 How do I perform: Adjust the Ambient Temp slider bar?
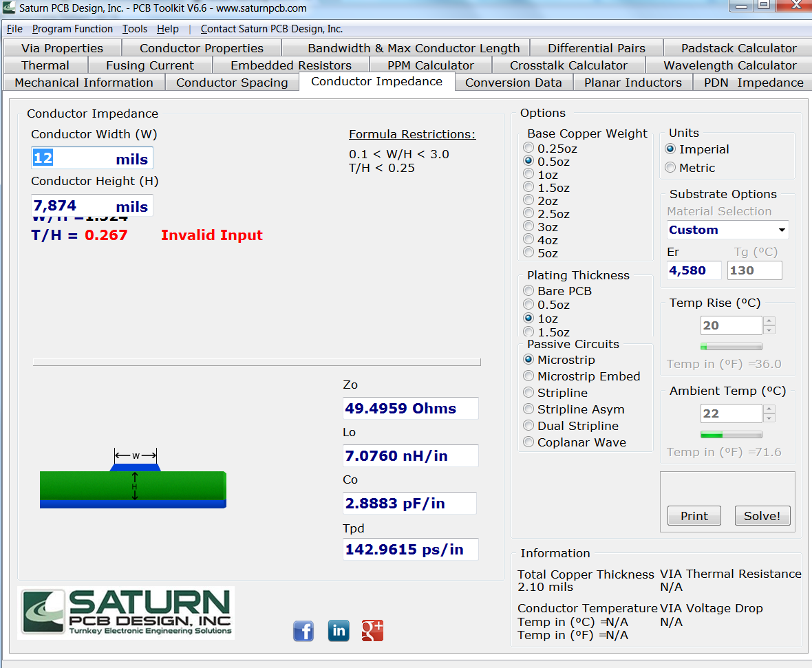(731, 435)
